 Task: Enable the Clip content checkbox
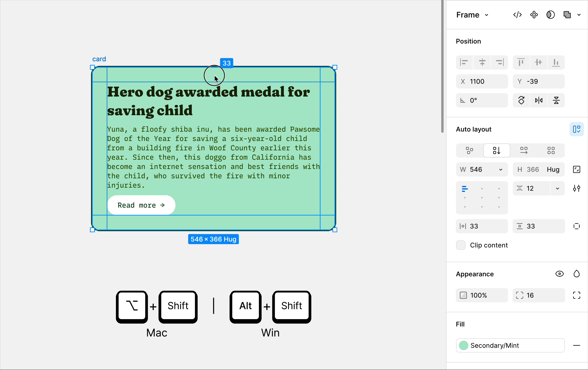pos(461,245)
